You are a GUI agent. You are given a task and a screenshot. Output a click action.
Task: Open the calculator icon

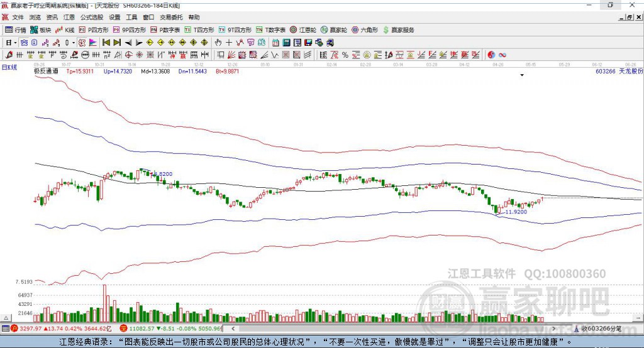click(286, 43)
